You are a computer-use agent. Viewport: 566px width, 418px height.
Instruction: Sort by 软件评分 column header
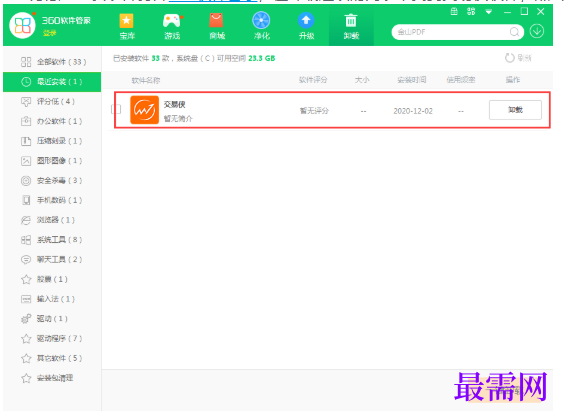point(313,80)
